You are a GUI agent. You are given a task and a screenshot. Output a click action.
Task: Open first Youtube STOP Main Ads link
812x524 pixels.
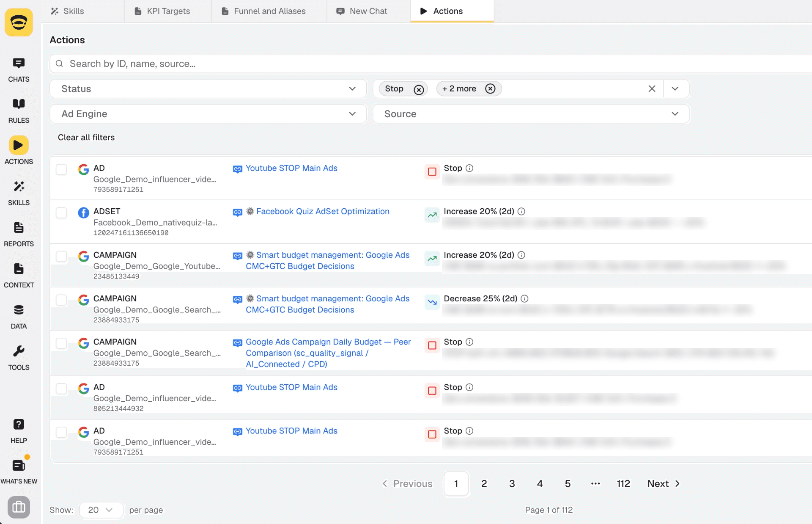click(x=291, y=168)
